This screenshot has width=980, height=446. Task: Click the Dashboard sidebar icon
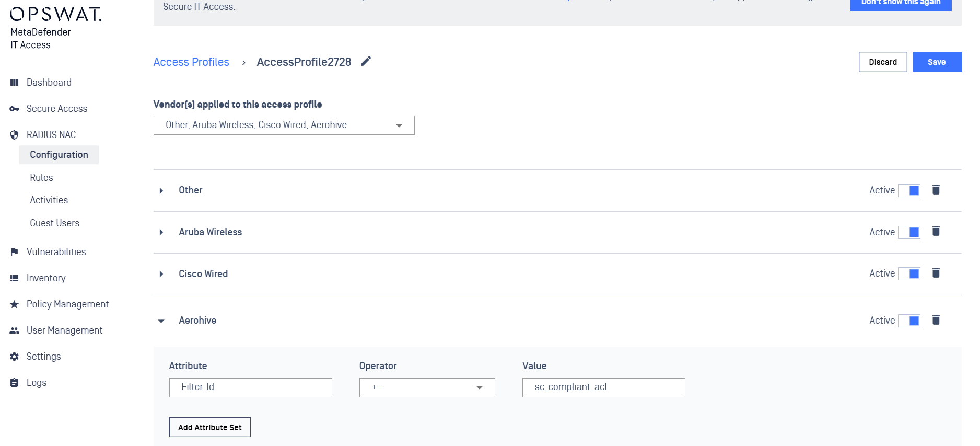tap(14, 83)
